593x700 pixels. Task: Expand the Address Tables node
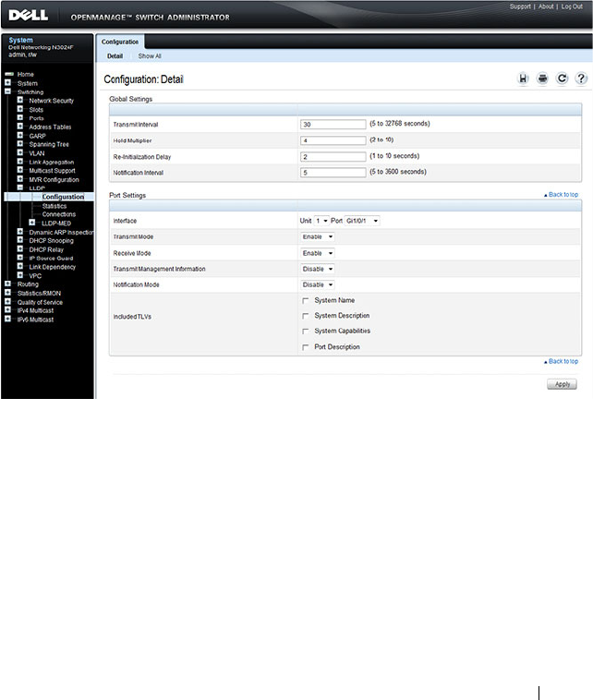click(20, 127)
